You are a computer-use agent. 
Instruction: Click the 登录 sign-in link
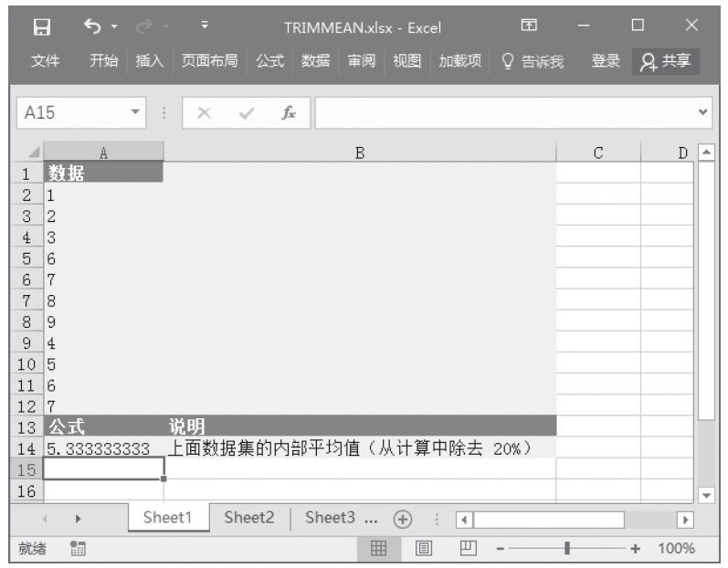click(605, 61)
